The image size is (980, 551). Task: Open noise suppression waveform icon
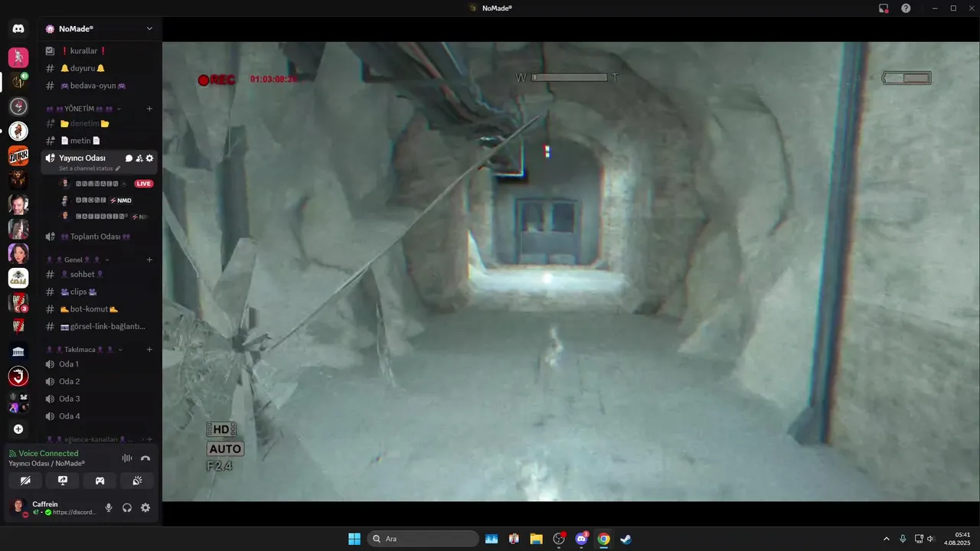click(x=127, y=458)
